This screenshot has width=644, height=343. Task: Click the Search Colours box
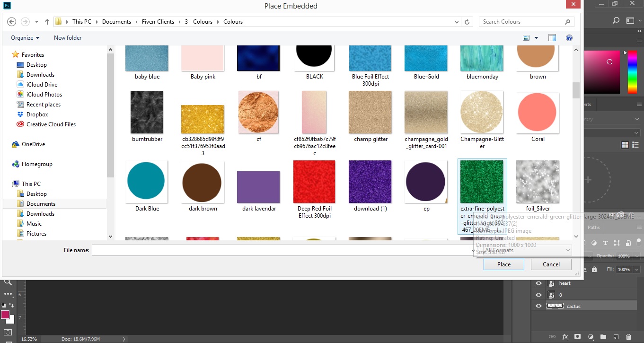coord(527,22)
